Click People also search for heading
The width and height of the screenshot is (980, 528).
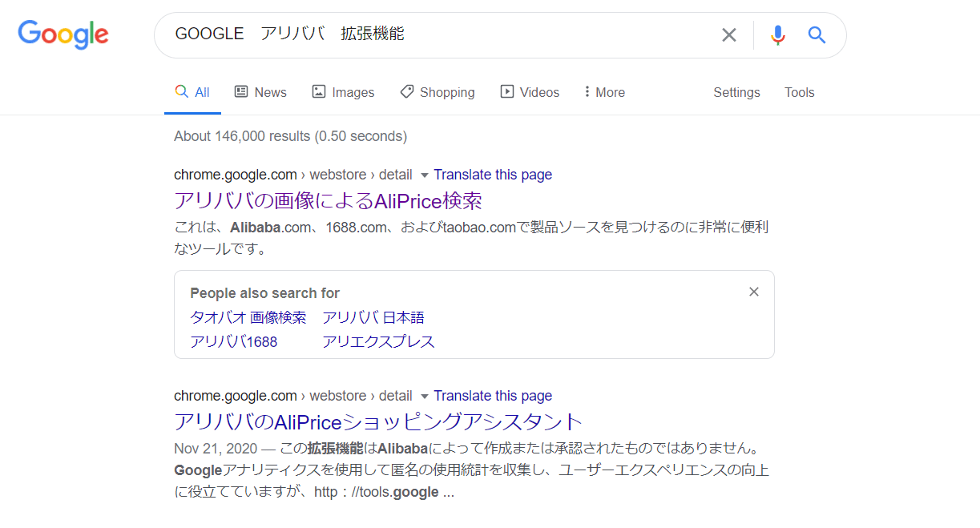click(264, 293)
